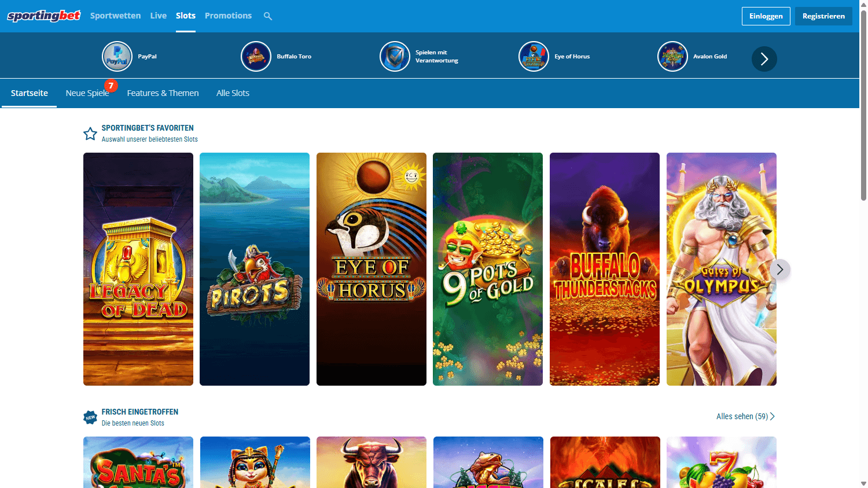Click the Avalon Gold round icon
This screenshot has width=868, height=488.
tap(672, 57)
